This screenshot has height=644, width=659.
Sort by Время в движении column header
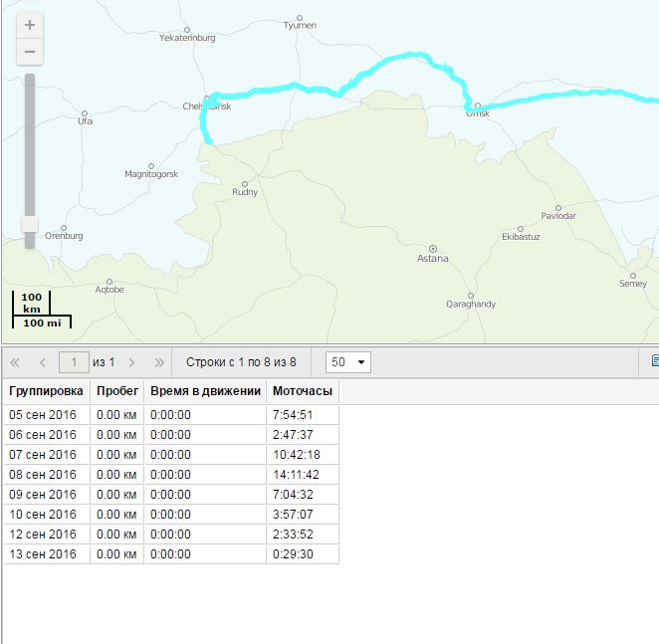(x=205, y=391)
